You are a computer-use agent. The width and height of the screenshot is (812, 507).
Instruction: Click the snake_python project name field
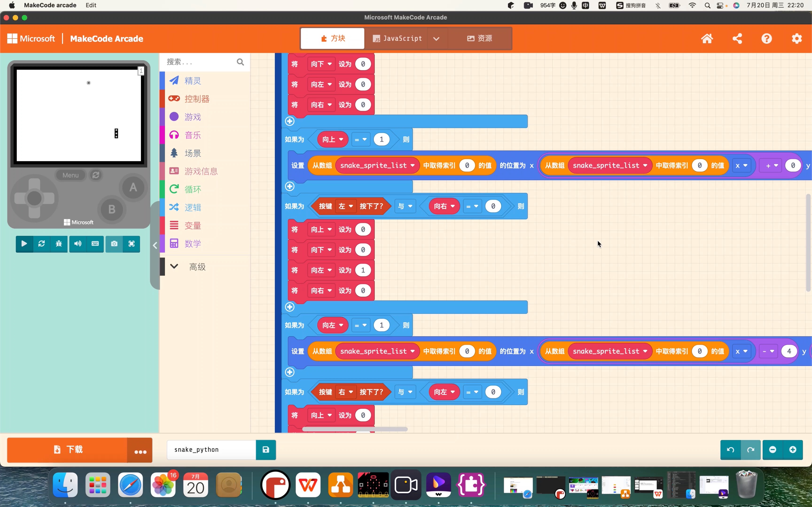click(211, 450)
